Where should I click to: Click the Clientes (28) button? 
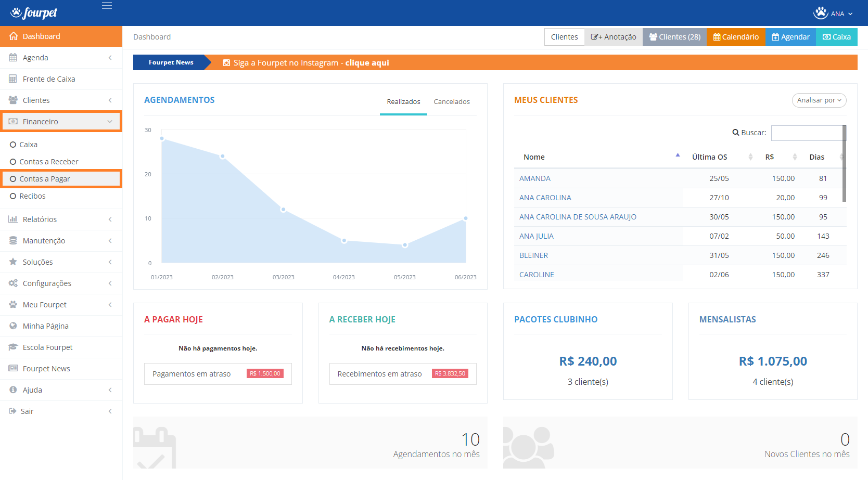674,37
